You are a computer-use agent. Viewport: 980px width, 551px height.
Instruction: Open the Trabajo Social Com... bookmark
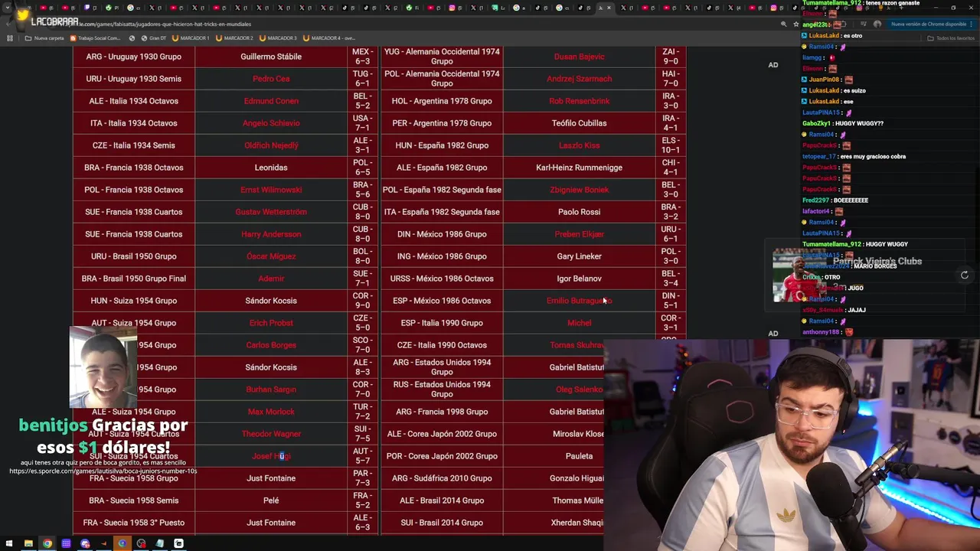[96, 38]
